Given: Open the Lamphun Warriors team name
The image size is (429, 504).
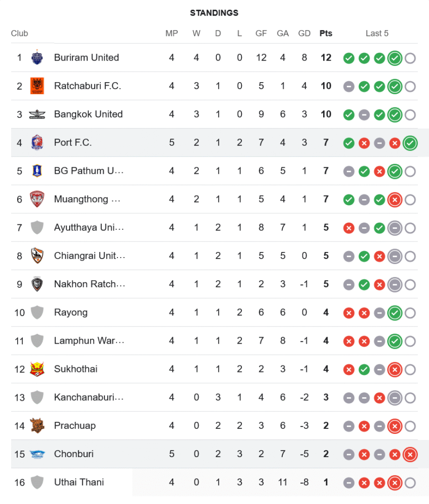Looking at the screenshot, I should coord(89,341).
